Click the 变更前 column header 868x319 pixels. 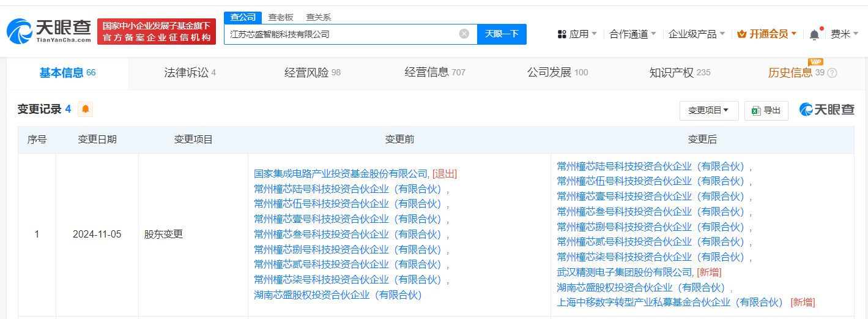click(x=399, y=140)
